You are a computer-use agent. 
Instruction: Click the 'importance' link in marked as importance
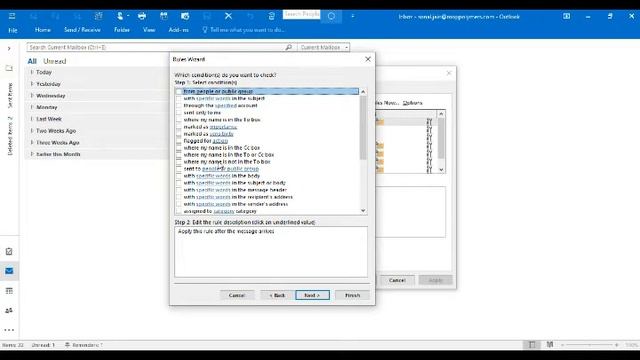223,127
